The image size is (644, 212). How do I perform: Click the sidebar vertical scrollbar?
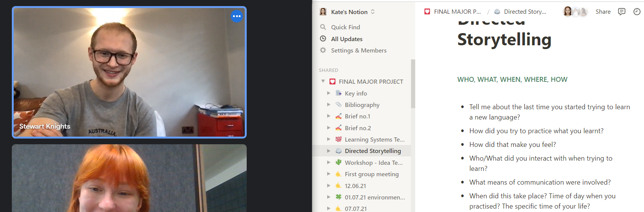point(413,84)
